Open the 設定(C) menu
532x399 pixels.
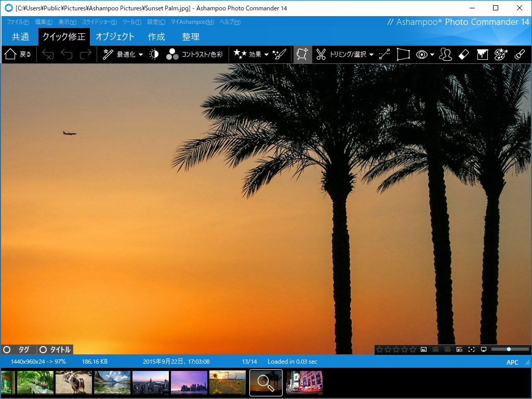(156, 22)
